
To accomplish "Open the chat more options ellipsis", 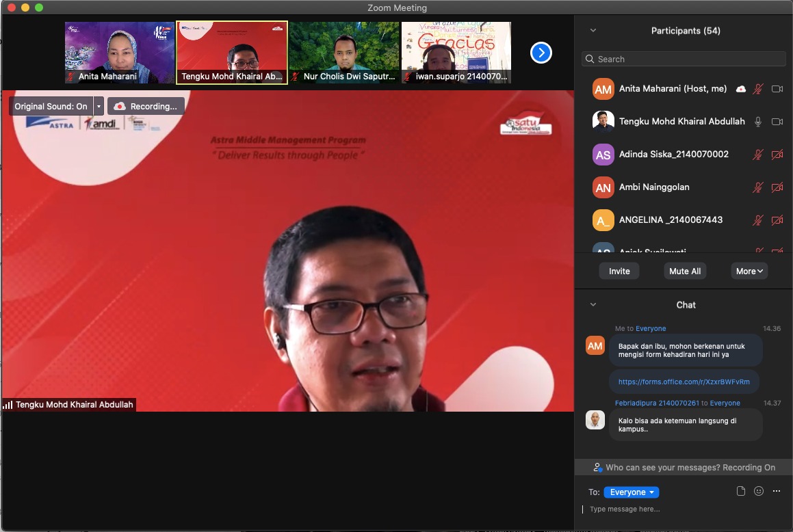I will [776, 491].
